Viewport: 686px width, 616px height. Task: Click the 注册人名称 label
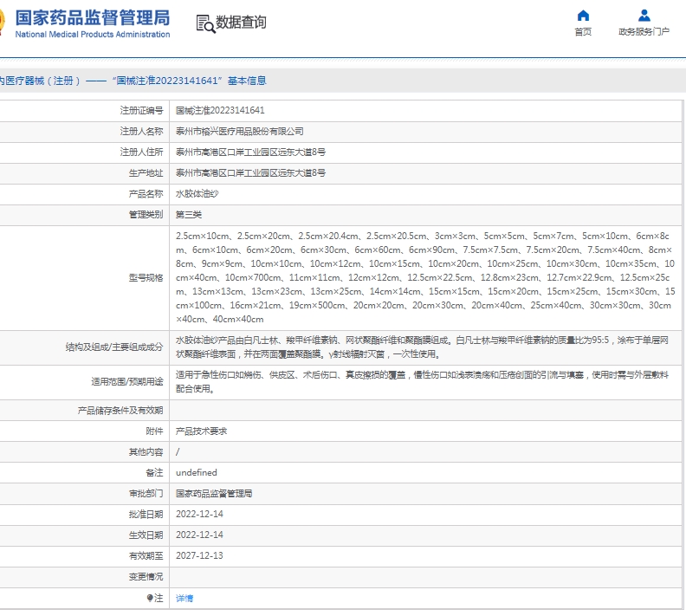click(x=141, y=131)
